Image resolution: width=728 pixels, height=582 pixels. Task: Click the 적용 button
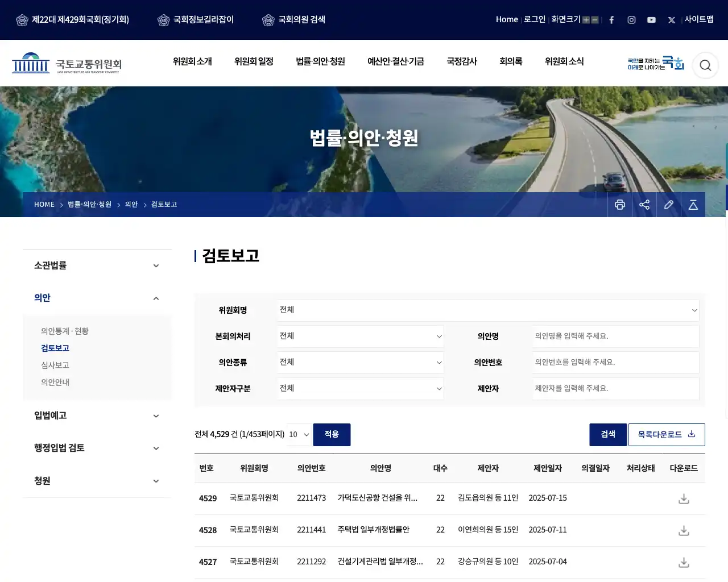pos(332,435)
